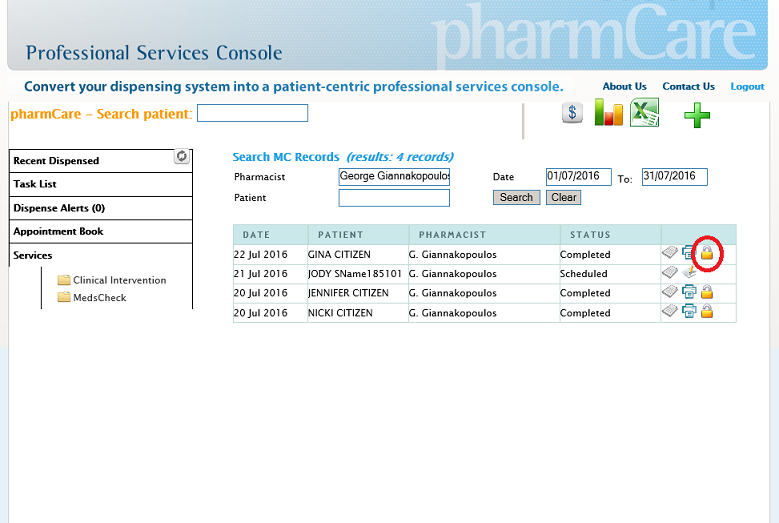Open the Appointment Book

pos(101,231)
